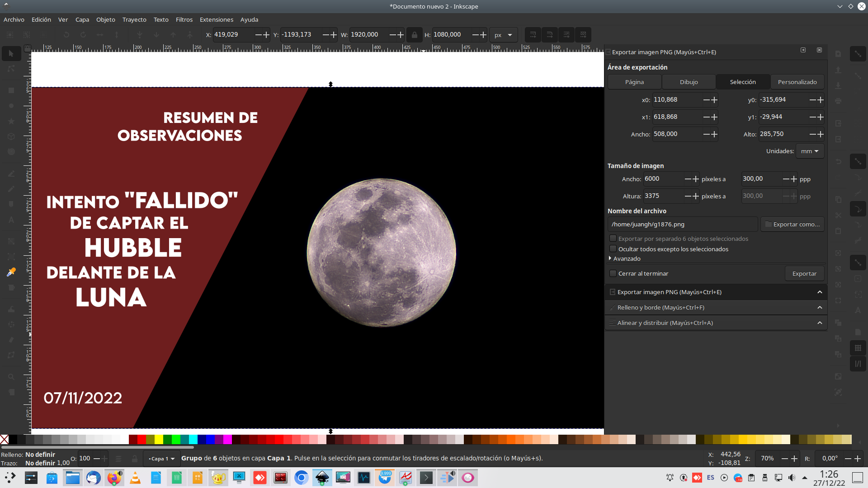Pick the yellow swatch in palette
Viewport: 868px width, 488px height.
tap(159, 439)
